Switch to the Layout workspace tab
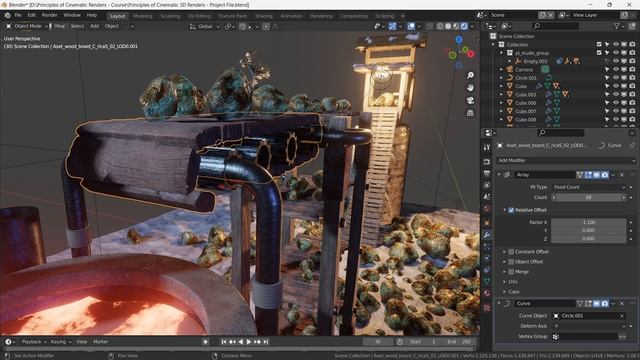640x360 pixels. pyautogui.click(x=118, y=16)
